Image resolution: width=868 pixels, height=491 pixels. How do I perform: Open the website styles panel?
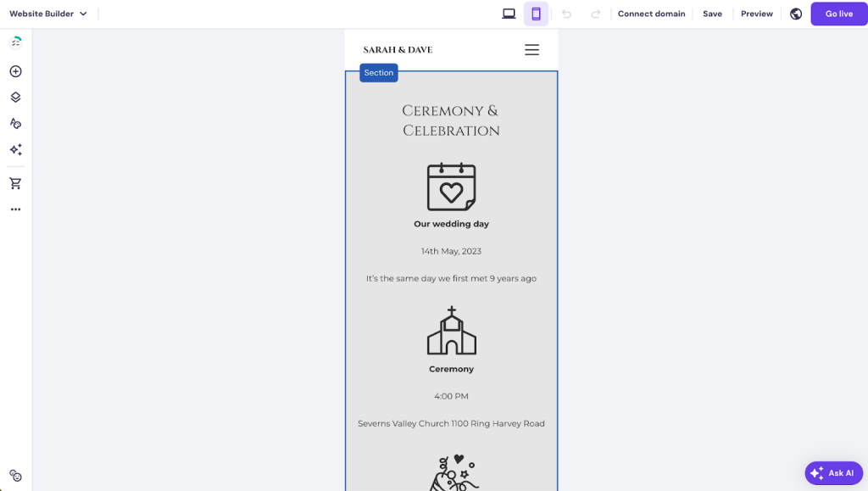pos(15,123)
